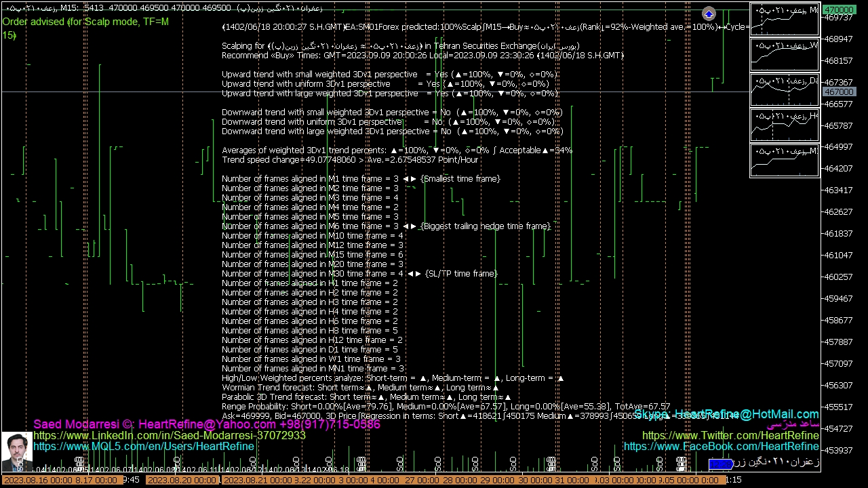This screenshot has height=488, width=868.
Task: Click the 2023.08.20 00:00 date marker
Action: (183, 480)
